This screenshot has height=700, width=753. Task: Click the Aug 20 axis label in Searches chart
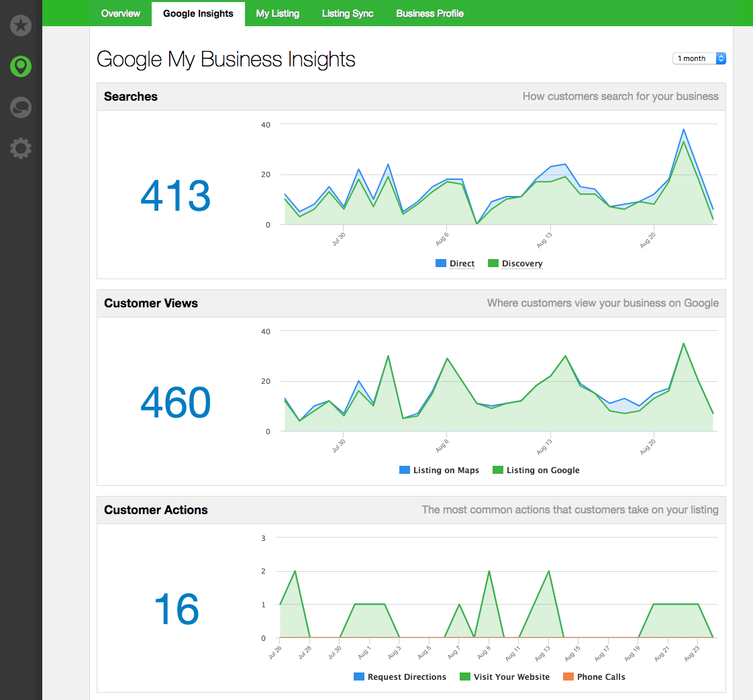(648, 240)
